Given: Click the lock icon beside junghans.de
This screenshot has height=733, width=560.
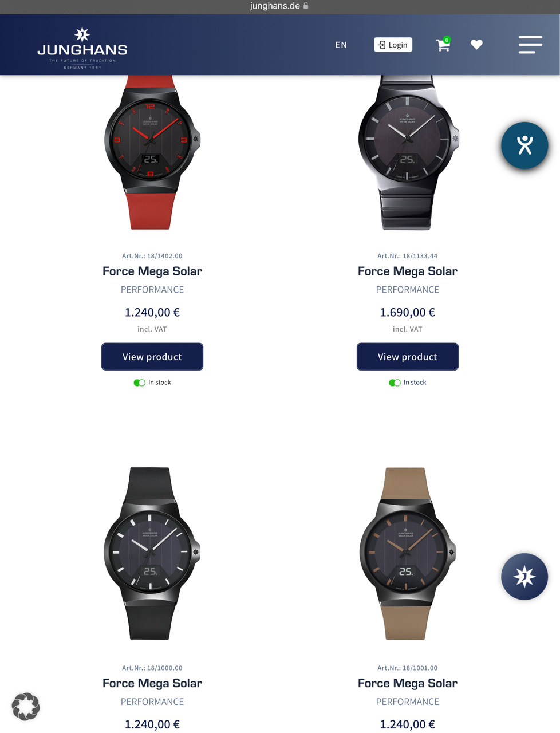Looking at the screenshot, I should click(306, 6).
